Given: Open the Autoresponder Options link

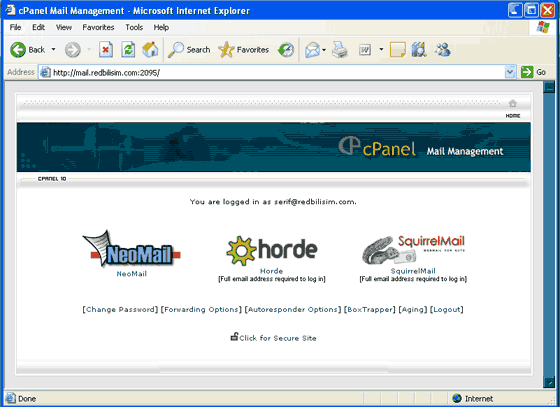Looking at the screenshot, I should click(x=293, y=310).
